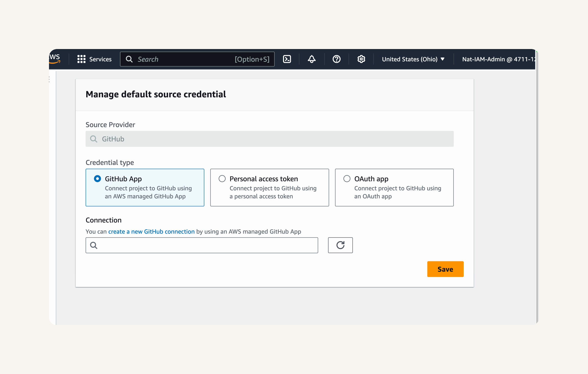Open the Services grid menu
Viewport: 588px width, 374px height.
tap(81, 59)
